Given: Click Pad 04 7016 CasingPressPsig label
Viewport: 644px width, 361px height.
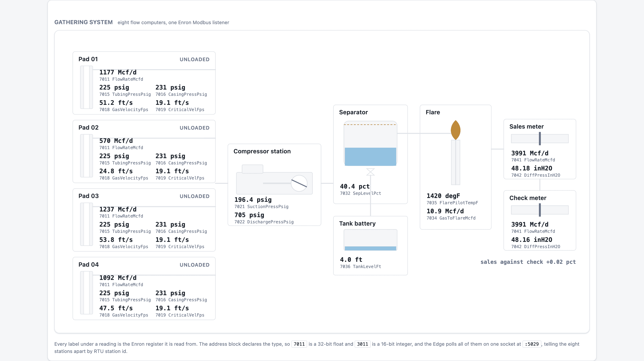Looking at the screenshot, I should click(x=181, y=300).
